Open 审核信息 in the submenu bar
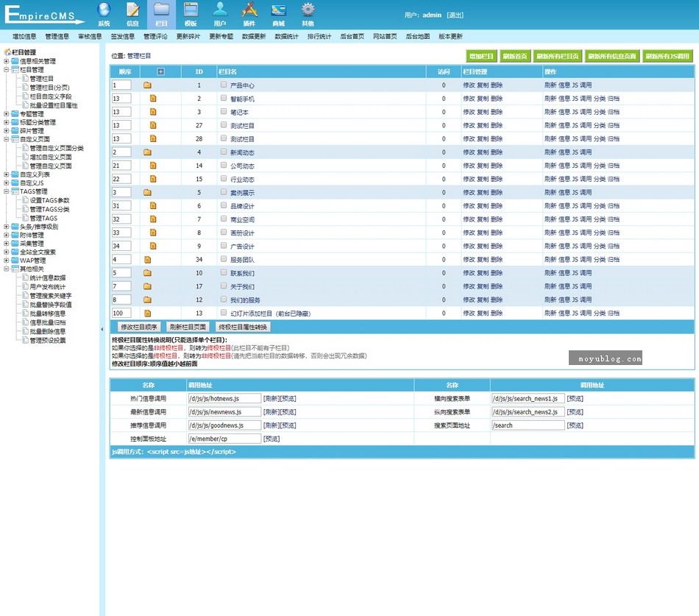 [x=90, y=37]
